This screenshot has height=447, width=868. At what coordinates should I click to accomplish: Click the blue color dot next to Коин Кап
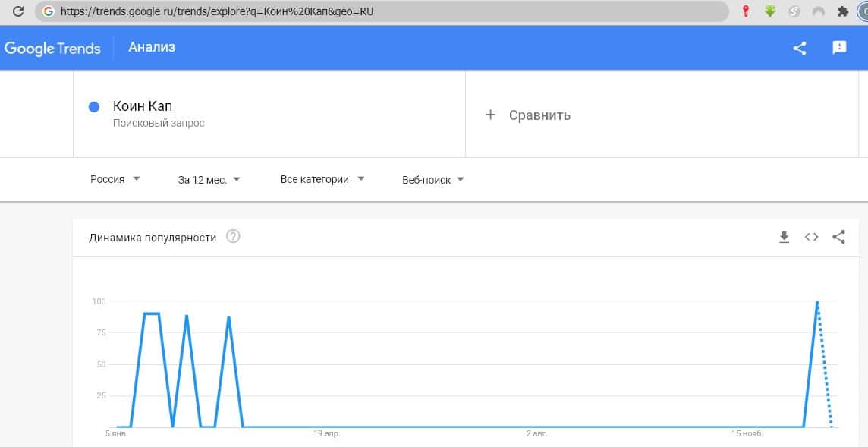click(94, 107)
